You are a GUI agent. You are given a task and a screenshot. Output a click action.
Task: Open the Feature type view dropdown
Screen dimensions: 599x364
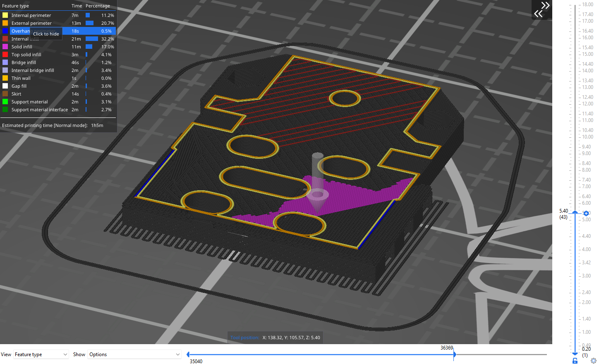[41, 354]
